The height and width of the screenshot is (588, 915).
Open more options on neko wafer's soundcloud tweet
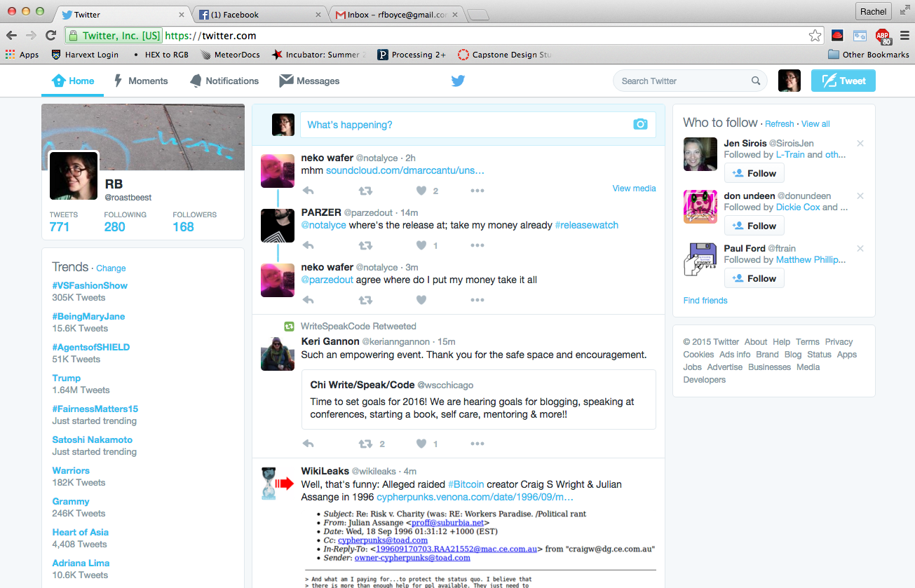477,191
